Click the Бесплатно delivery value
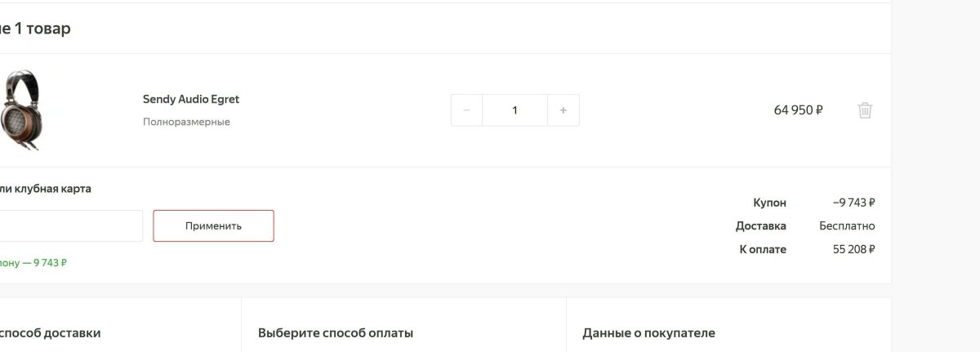This screenshot has height=352, width=980. (847, 226)
